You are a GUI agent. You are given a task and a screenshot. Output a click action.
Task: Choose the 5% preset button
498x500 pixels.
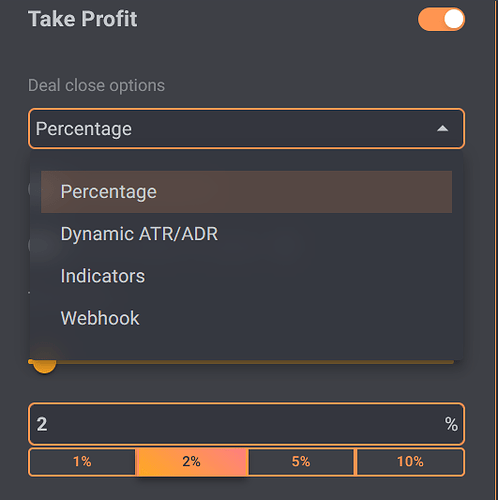(x=301, y=462)
